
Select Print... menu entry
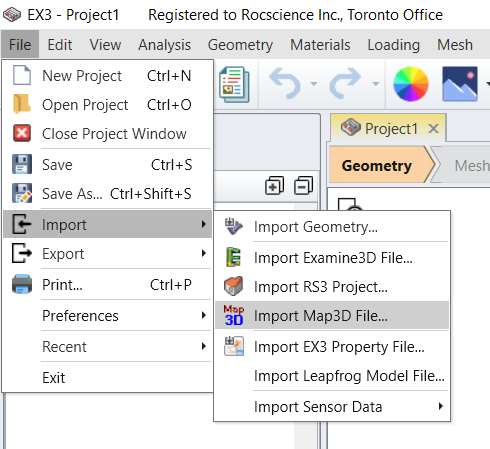(x=107, y=284)
